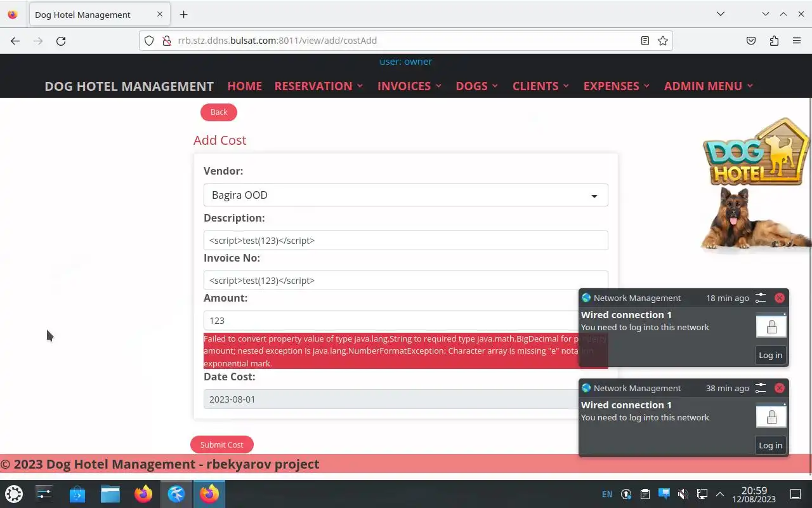Open the reader view icon in the address bar

(x=645, y=41)
